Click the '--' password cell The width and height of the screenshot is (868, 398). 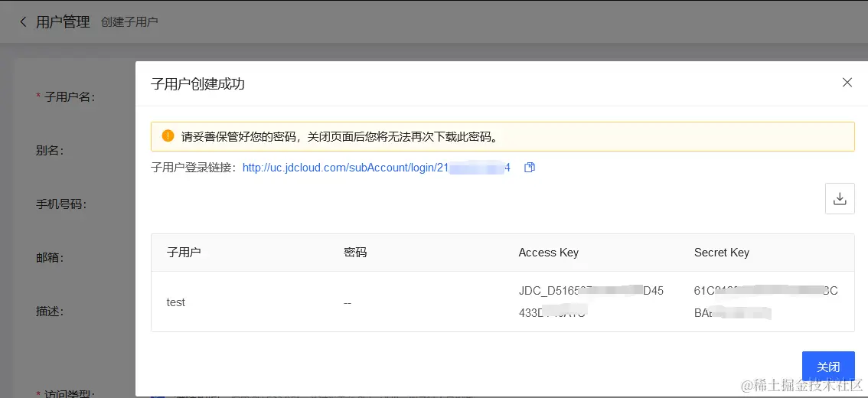(x=348, y=303)
